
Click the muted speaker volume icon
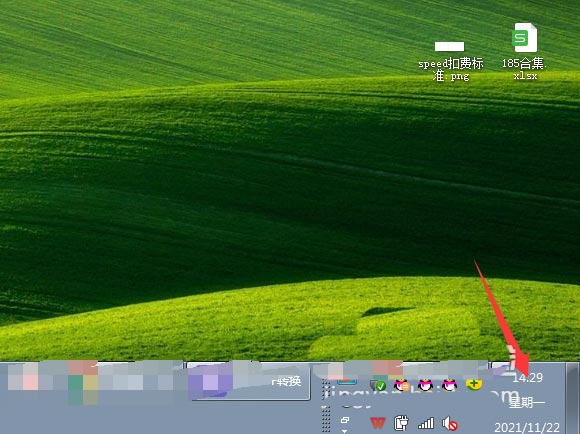click(449, 423)
